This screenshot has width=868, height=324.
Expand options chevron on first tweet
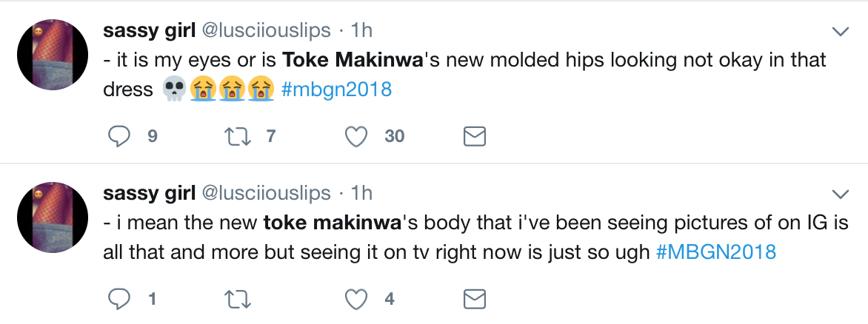pos(841,31)
